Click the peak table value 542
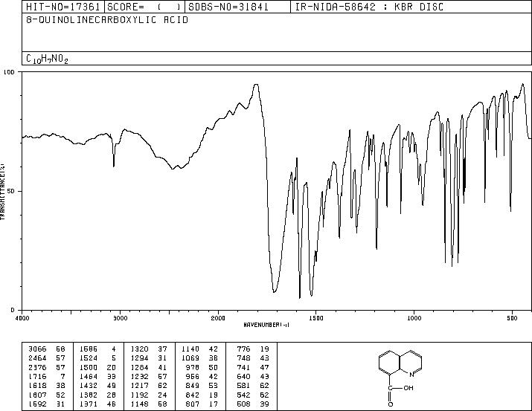Screen dimensions: 532x411 [243, 395]
